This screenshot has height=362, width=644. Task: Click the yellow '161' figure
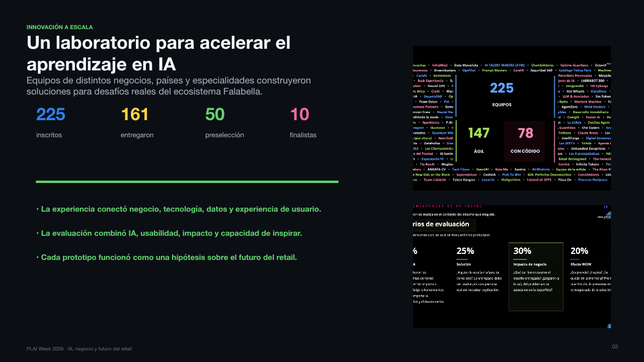135,115
